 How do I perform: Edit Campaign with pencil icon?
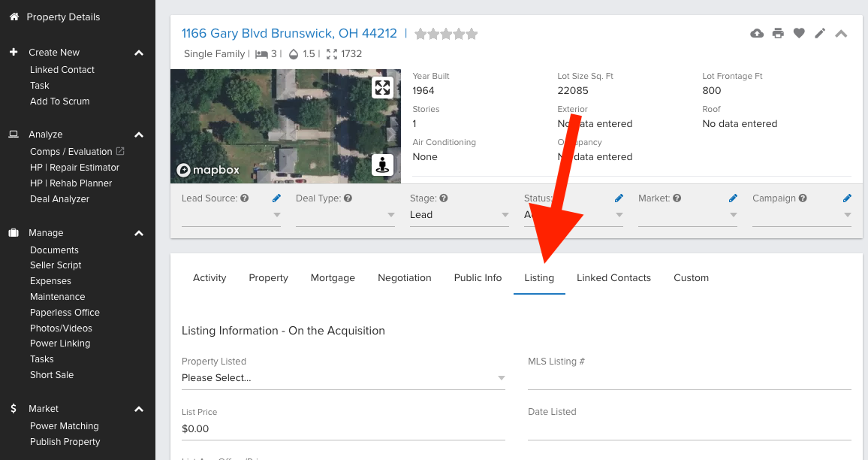click(x=847, y=198)
